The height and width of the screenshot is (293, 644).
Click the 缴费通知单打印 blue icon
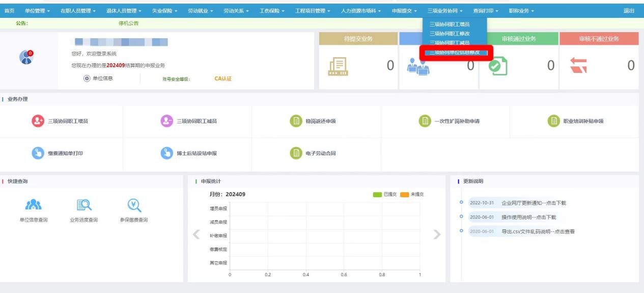tap(38, 153)
